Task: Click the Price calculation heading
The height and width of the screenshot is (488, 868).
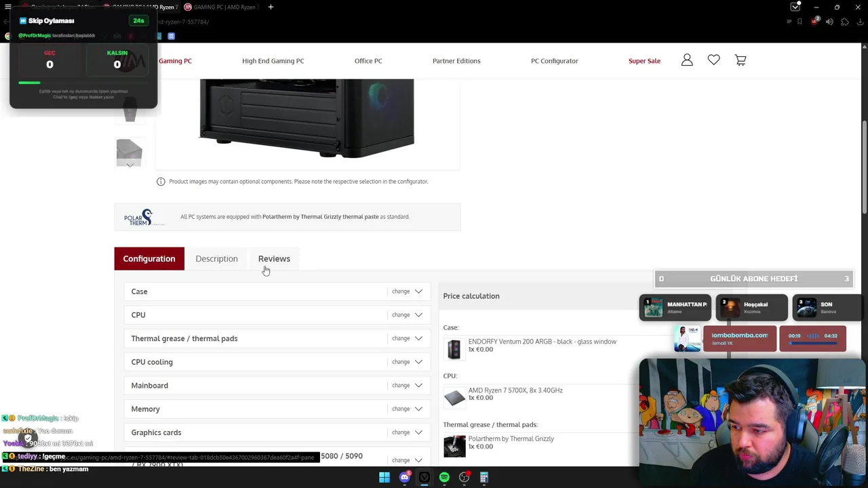Action: click(471, 296)
